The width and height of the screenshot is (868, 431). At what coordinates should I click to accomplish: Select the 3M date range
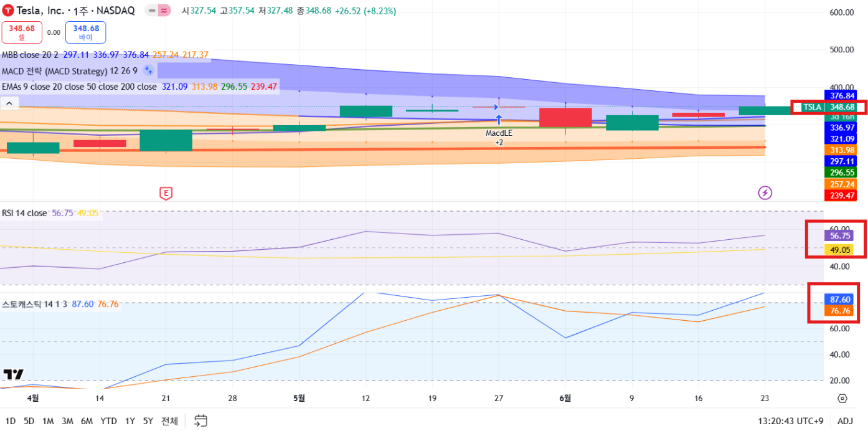click(67, 421)
